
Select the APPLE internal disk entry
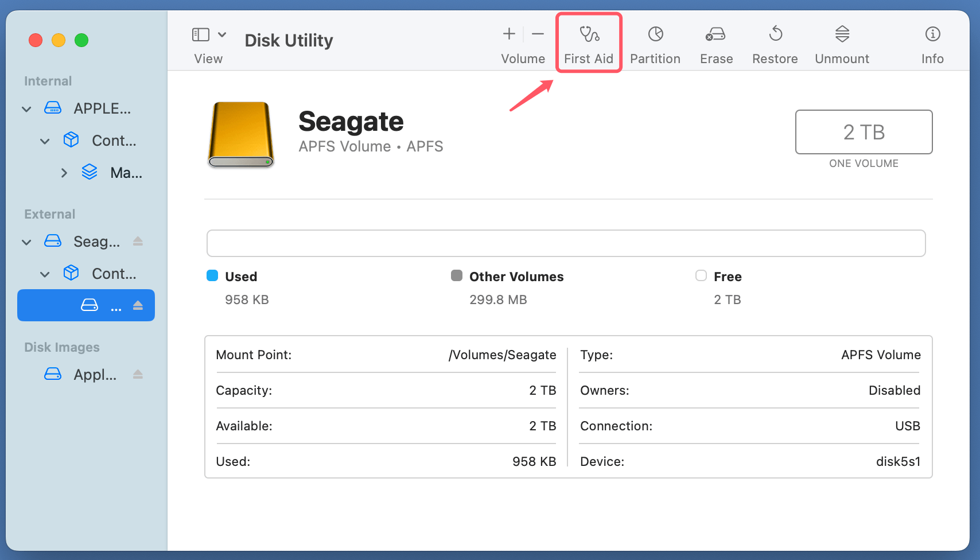pos(100,108)
